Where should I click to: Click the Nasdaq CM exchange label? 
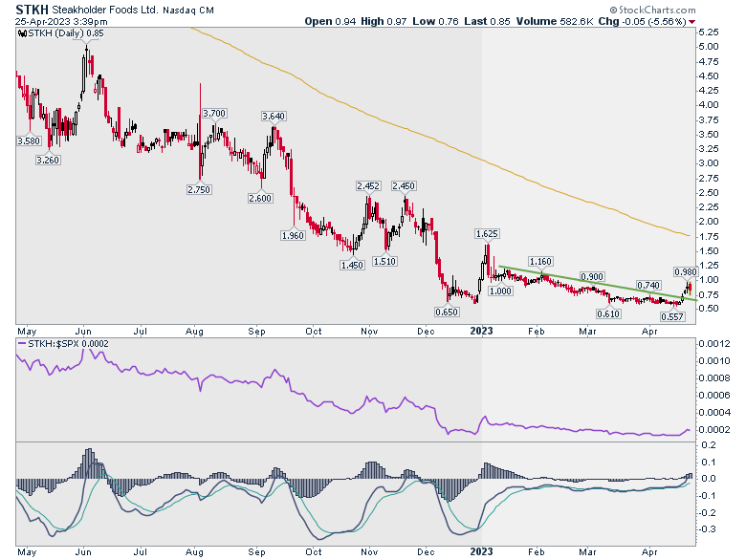[x=188, y=11]
